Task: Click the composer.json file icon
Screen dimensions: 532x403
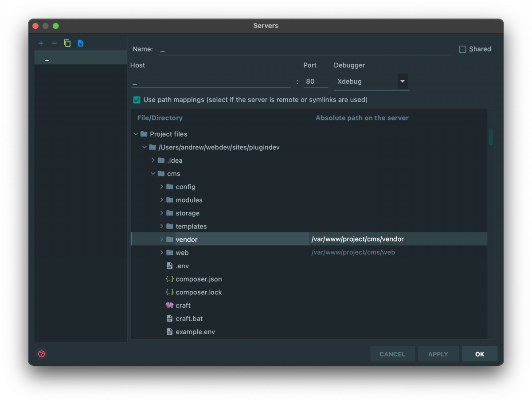Action: click(x=169, y=279)
